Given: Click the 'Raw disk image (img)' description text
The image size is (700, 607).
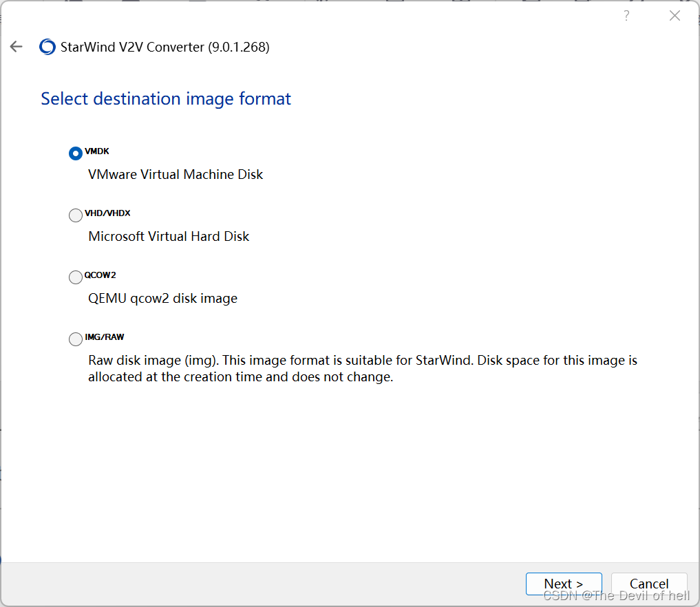Looking at the screenshot, I should tap(363, 368).
